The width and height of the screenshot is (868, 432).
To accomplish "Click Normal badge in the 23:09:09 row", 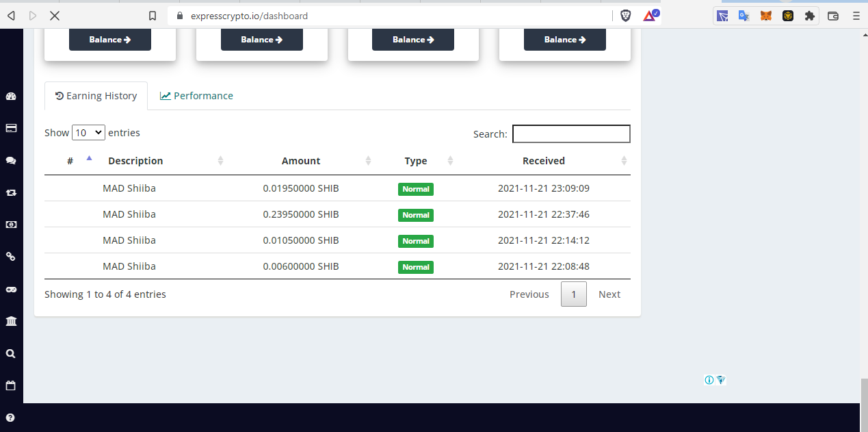I will point(416,189).
